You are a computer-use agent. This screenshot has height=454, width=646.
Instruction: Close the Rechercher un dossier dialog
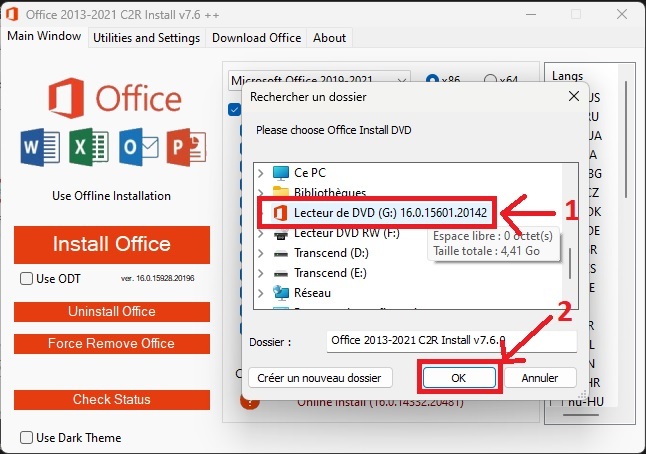point(573,96)
